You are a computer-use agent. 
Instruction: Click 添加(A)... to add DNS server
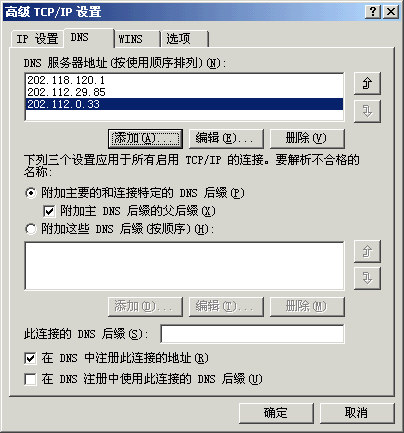(x=145, y=139)
